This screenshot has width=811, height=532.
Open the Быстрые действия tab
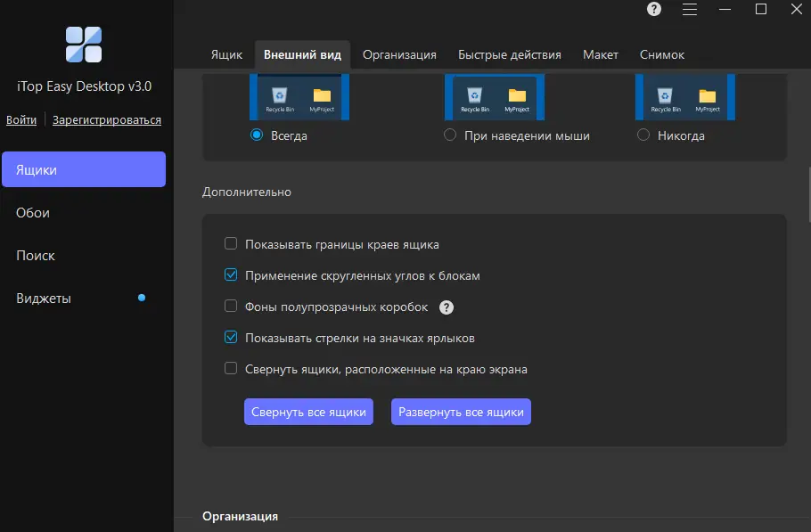(510, 54)
